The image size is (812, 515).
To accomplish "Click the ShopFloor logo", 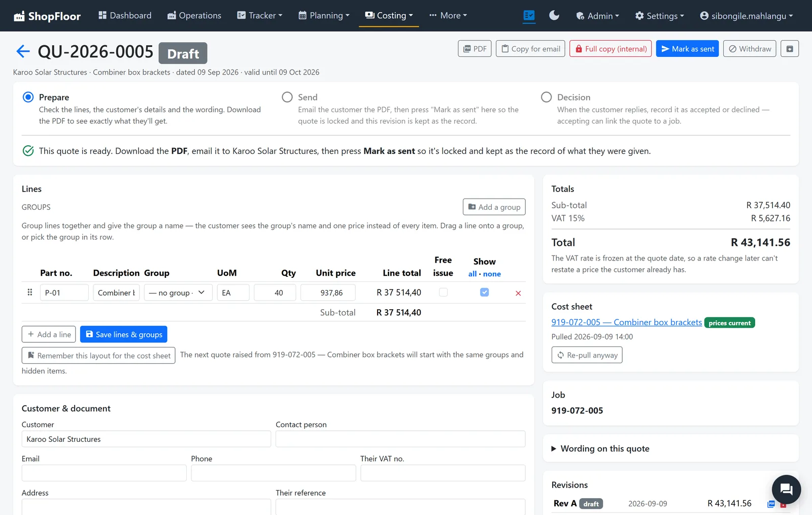I will [x=47, y=16].
